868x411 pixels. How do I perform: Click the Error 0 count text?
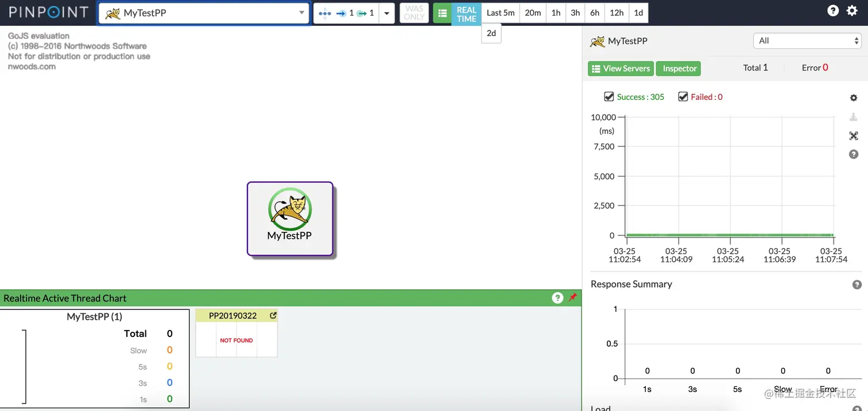[x=815, y=68]
